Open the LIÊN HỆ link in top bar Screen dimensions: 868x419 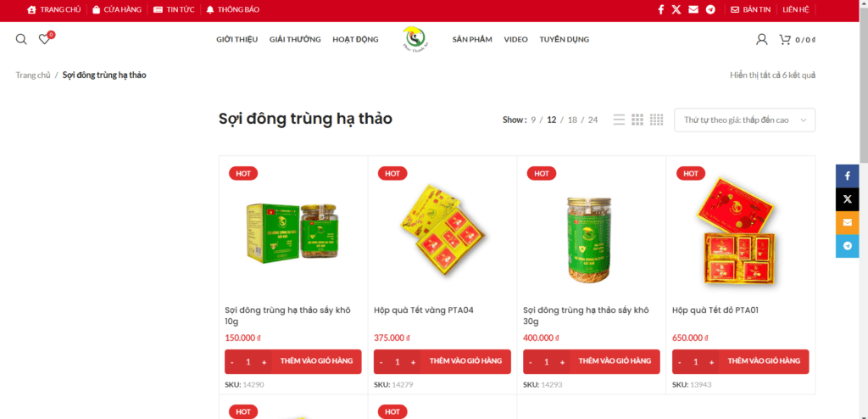click(795, 9)
